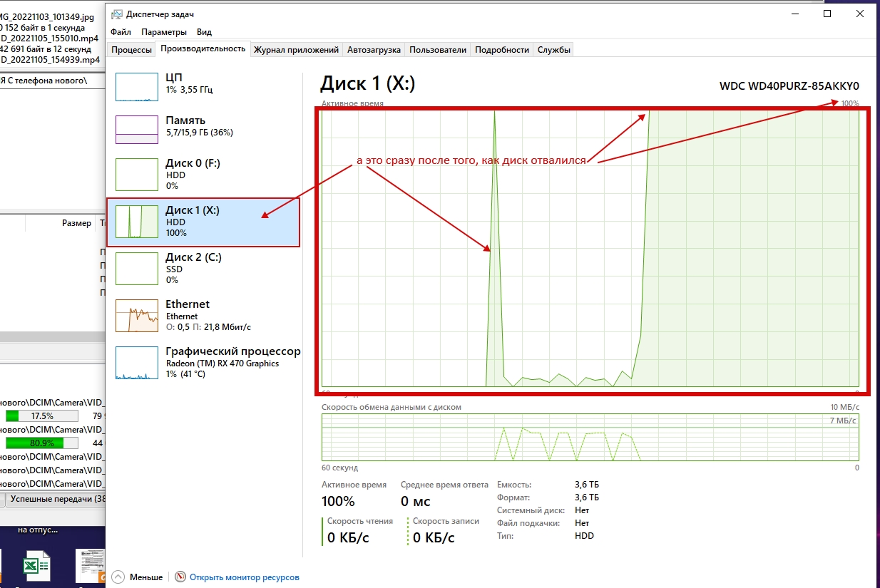Select the 'на отпус...' desktop shortcut label
Image resolution: width=880 pixels, height=588 pixels.
click(39, 530)
